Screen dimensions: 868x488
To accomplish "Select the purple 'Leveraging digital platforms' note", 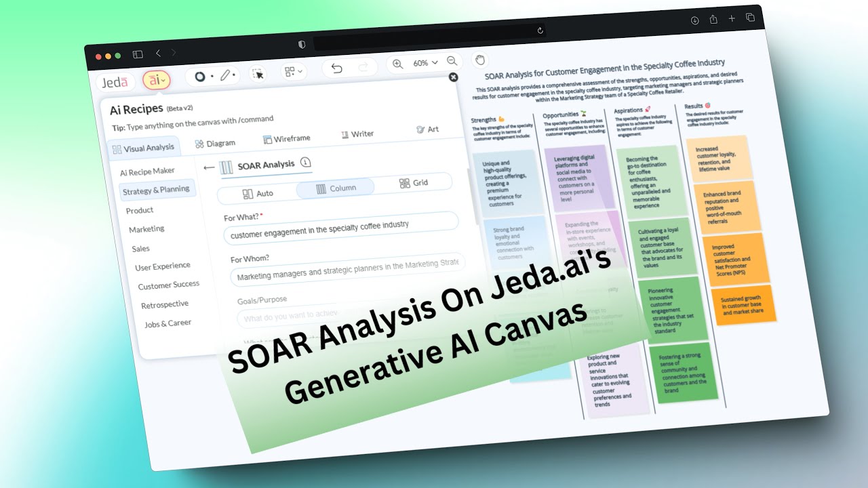I will point(578,178).
